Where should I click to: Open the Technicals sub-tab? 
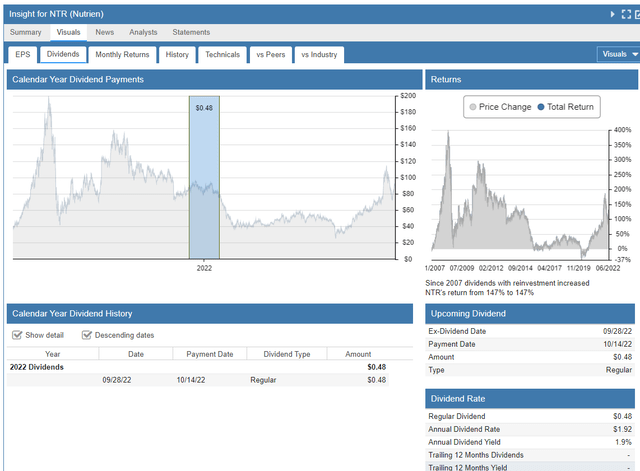222,55
